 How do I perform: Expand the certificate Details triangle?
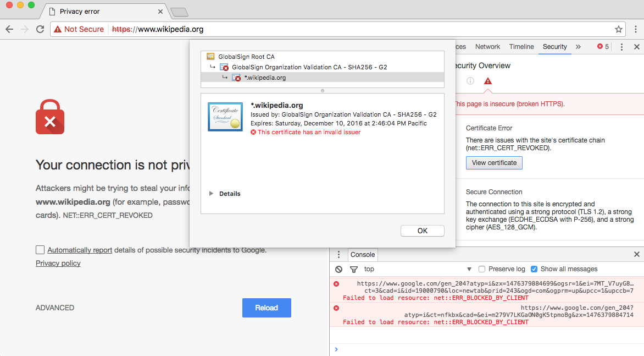pos(211,194)
